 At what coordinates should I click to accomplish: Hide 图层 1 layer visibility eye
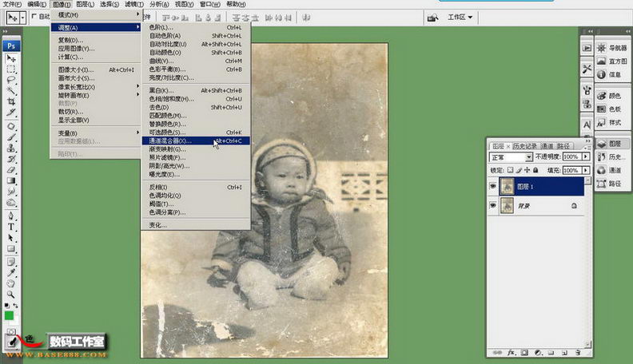point(492,186)
